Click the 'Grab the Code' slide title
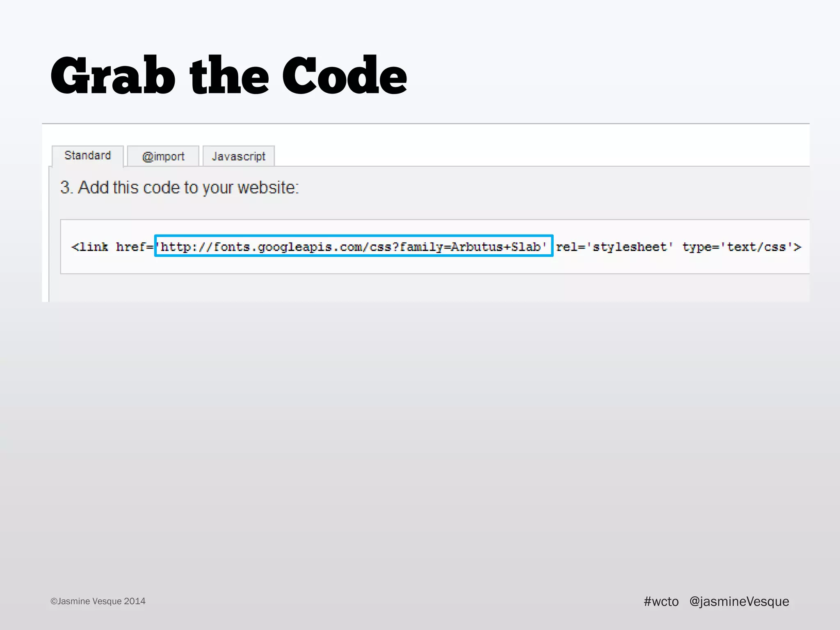Viewport: 840px width, 630px height. click(228, 75)
